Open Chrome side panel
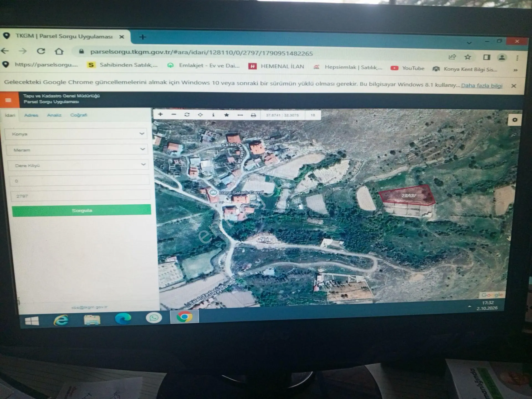This screenshot has height=399, width=532. [487, 57]
